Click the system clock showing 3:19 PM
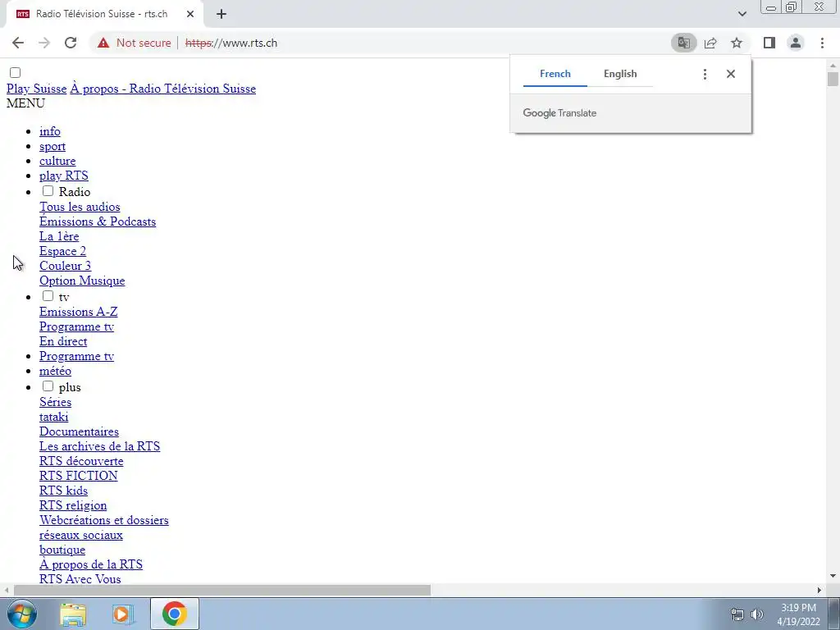Viewport: 840px width, 630px height. [x=798, y=614]
